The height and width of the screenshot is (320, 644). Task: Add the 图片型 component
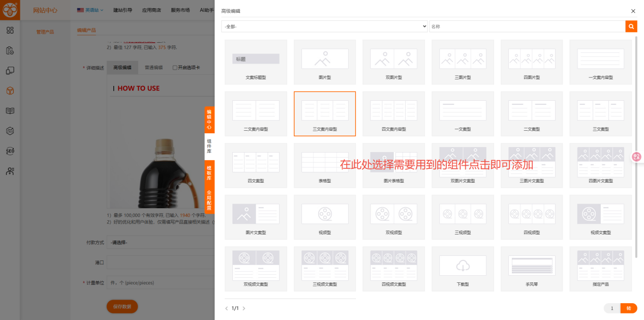coord(325,62)
